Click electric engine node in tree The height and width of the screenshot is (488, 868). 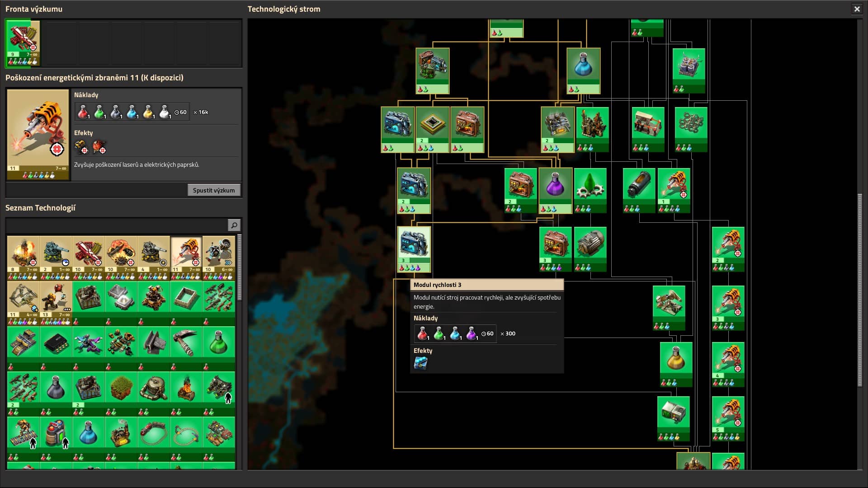(x=590, y=249)
